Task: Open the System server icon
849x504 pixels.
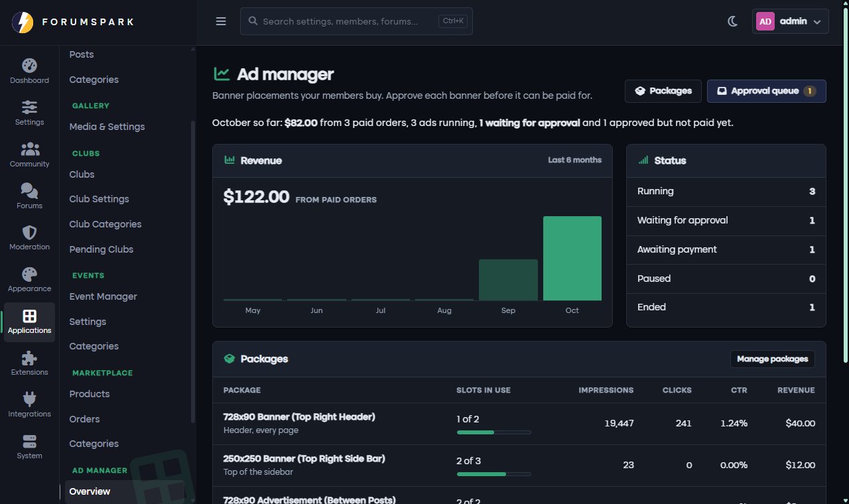Action: point(29,441)
